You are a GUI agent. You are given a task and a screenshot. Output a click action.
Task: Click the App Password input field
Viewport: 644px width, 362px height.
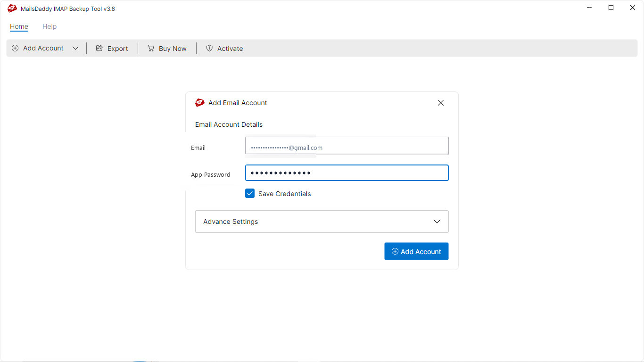coord(347,173)
